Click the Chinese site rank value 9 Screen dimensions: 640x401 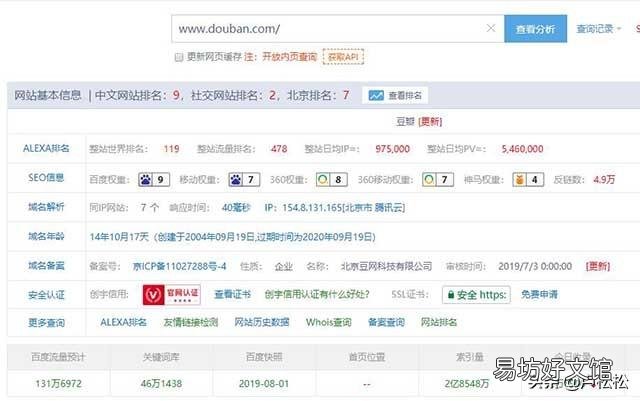point(176,95)
